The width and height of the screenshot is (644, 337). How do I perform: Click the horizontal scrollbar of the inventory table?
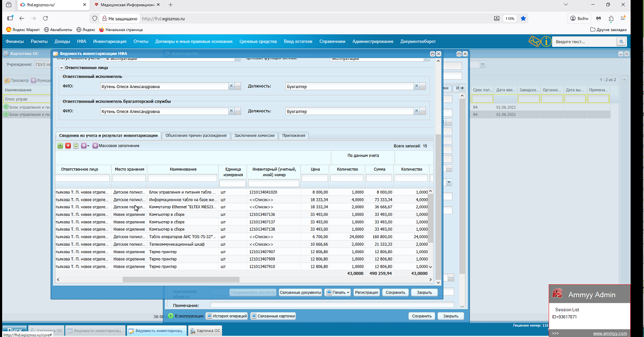point(181,279)
